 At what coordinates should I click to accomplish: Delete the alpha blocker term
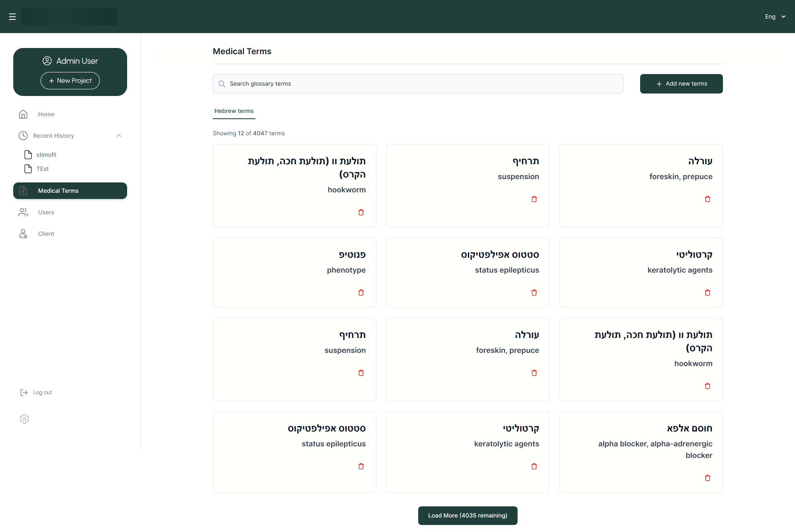point(708,478)
